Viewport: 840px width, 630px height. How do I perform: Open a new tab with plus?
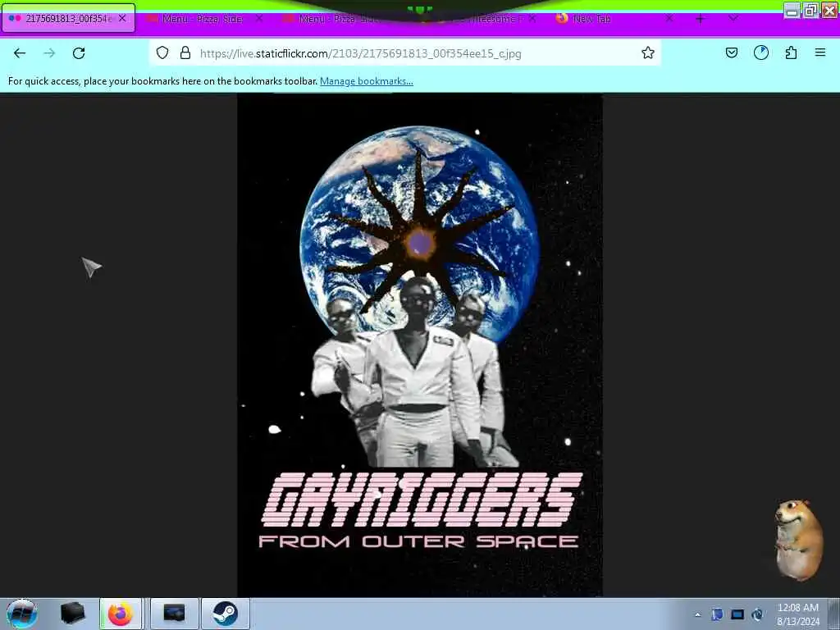pyautogui.click(x=701, y=19)
